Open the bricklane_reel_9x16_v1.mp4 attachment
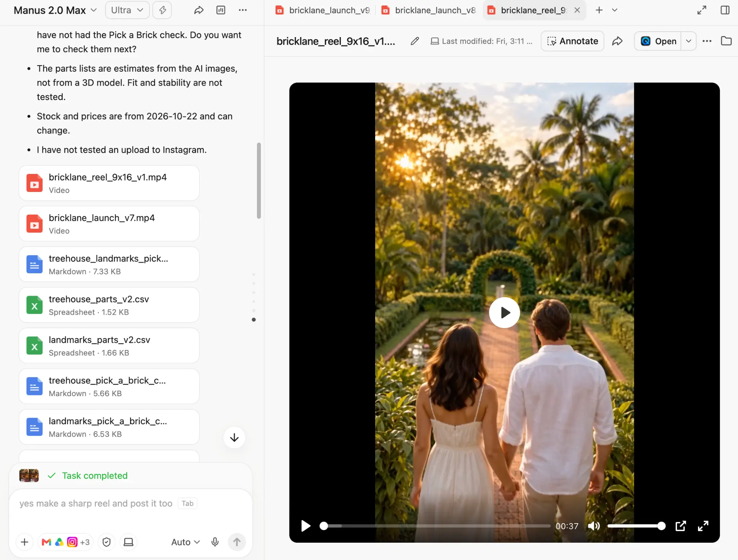The width and height of the screenshot is (738, 560). click(109, 183)
